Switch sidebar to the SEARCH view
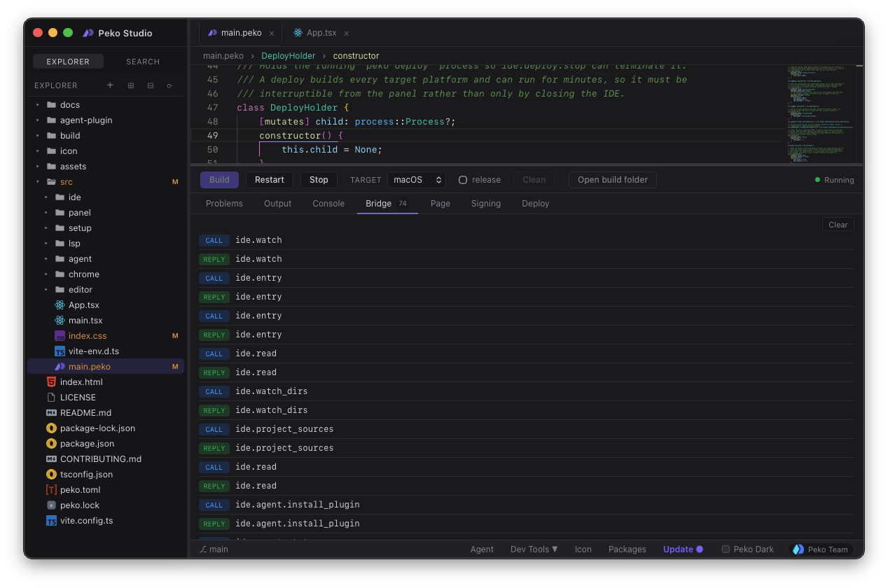 tap(143, 62)
